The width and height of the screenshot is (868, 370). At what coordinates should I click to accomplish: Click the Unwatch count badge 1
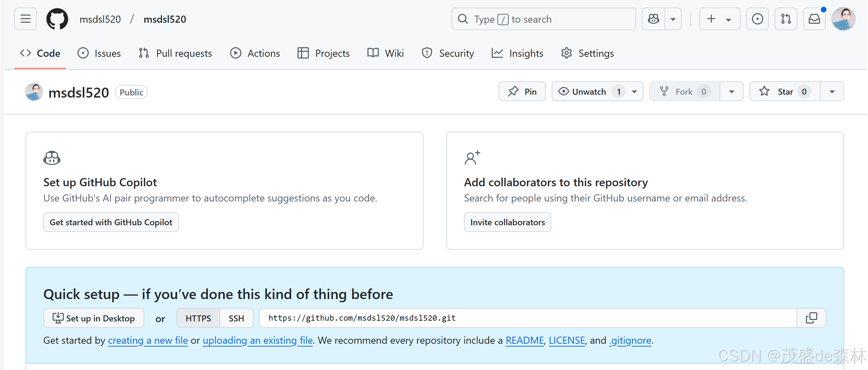[x=619, y=92]
